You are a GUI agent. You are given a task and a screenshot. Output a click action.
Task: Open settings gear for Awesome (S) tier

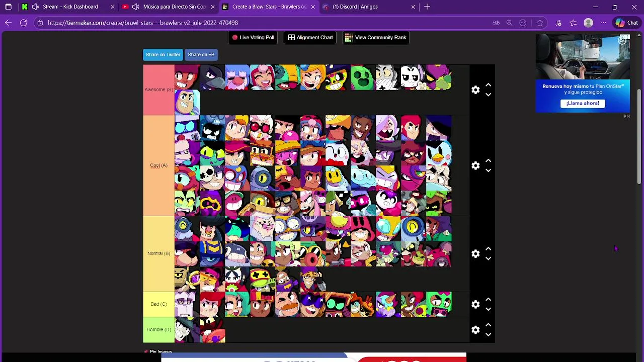click(475, 90)
